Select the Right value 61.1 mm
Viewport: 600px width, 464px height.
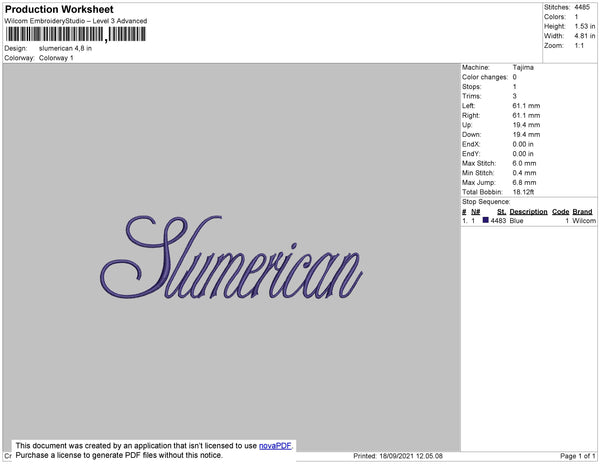click(x=526, y=115)
